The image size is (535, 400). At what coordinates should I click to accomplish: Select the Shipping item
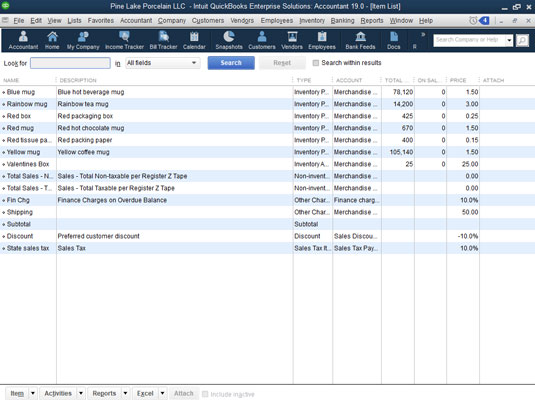coord(20,212)
